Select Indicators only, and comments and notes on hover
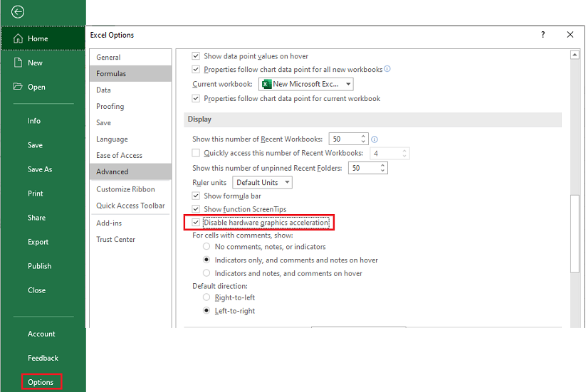Screen dimensions: 586x392 [206, 260]
